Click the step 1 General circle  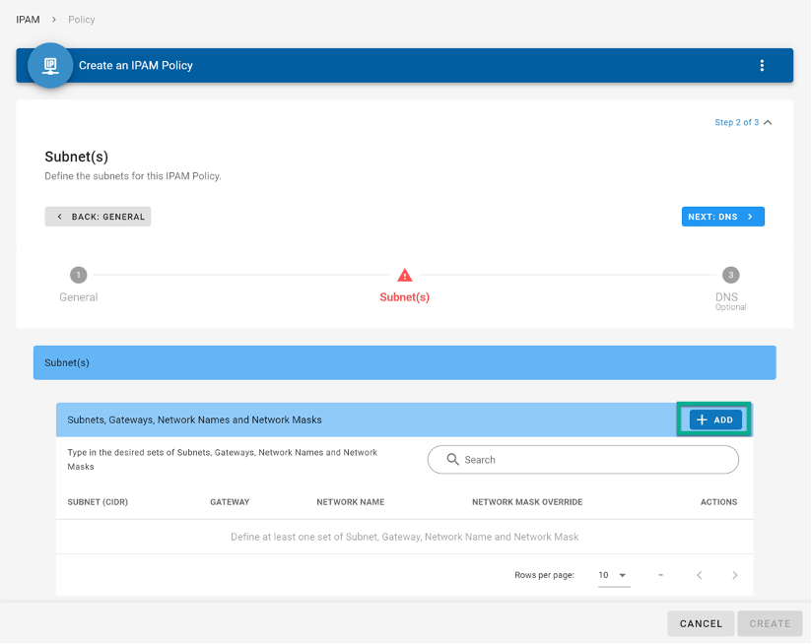[79, 275]
